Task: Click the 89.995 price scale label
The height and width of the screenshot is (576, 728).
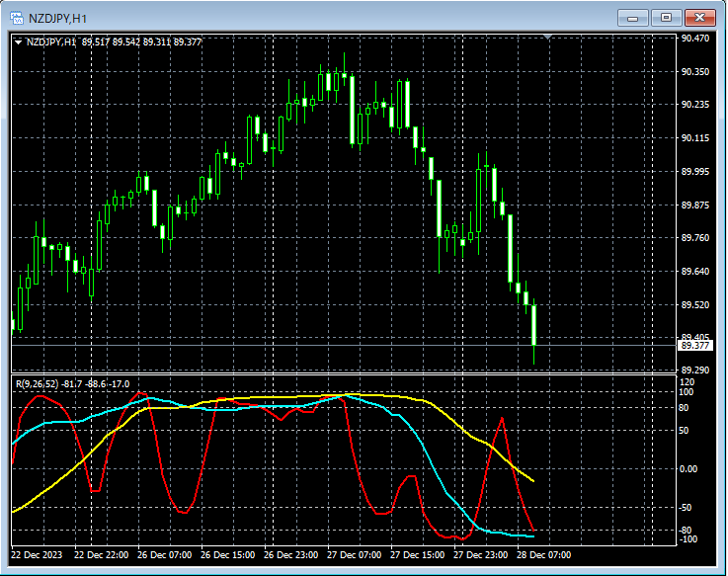Action: [x=695, y=172]
